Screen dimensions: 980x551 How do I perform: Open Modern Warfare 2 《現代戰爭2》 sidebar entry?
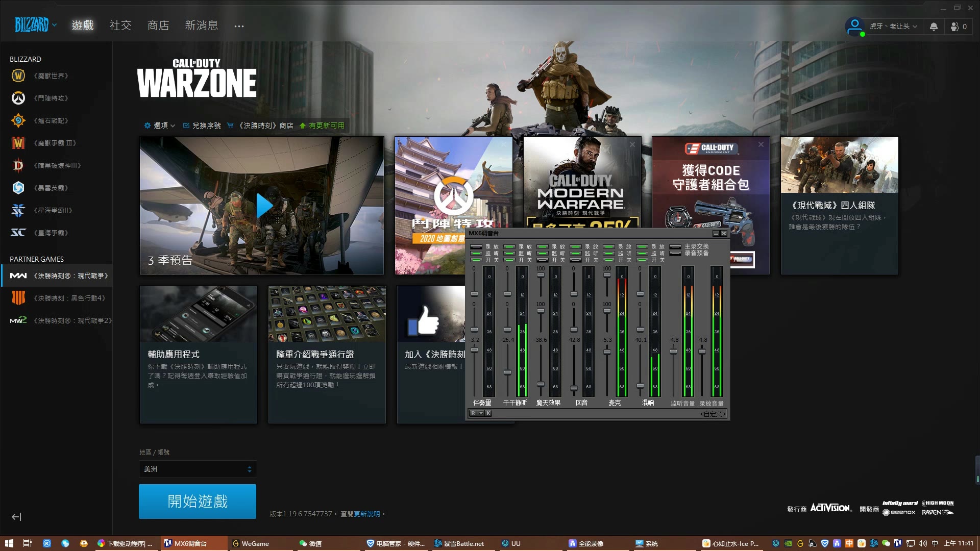[x=60, y=320]
